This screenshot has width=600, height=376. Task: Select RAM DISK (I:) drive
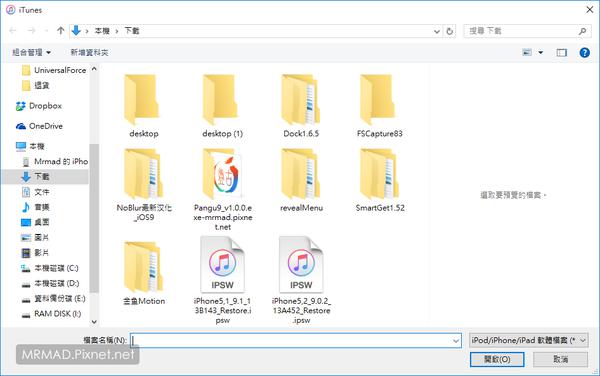tap(51, 314)
